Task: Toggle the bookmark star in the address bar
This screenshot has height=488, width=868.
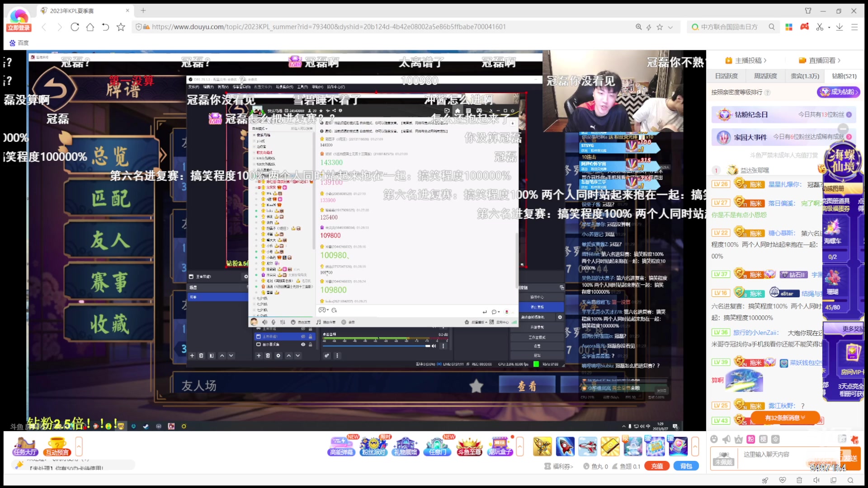Action: 660,27
